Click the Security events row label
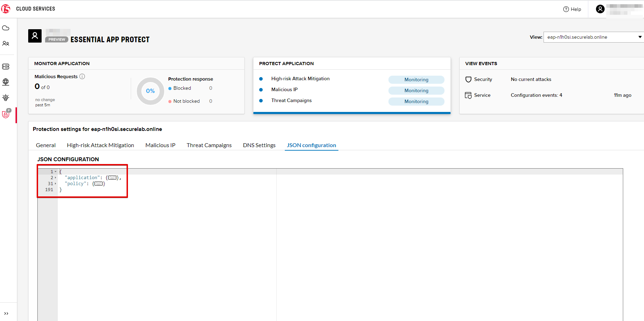 click(x=483, y=80)
